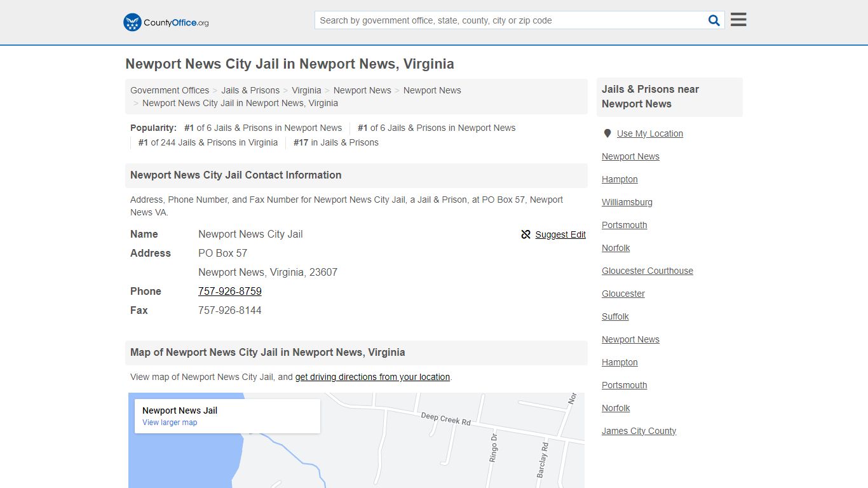
Task: Open View larger map link
Action: (170, 423)
